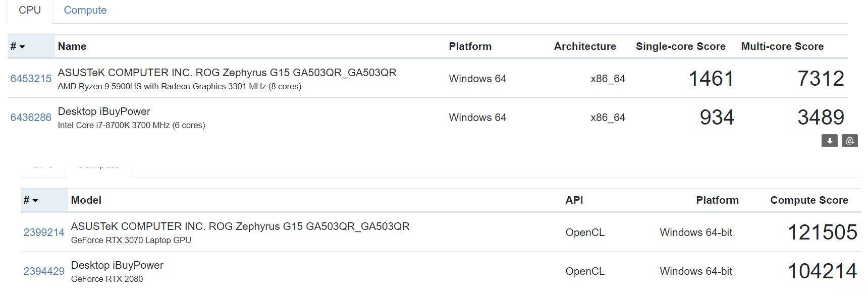This screenshot has width=868, height=300.
Task: Open compute result link 2399214
Action: point(44,232)
